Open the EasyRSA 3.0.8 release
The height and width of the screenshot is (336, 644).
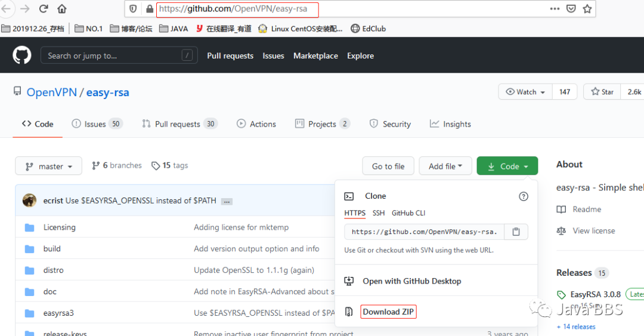coord(595,294)
